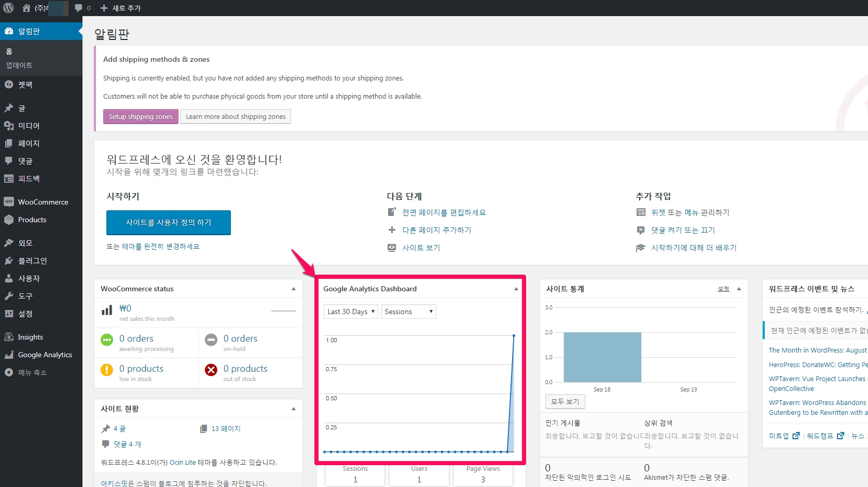Click the 젯팩 Jetpack icon
Image resolution: width=868 pixels, height=487 pixels.
tap(9, 84)
